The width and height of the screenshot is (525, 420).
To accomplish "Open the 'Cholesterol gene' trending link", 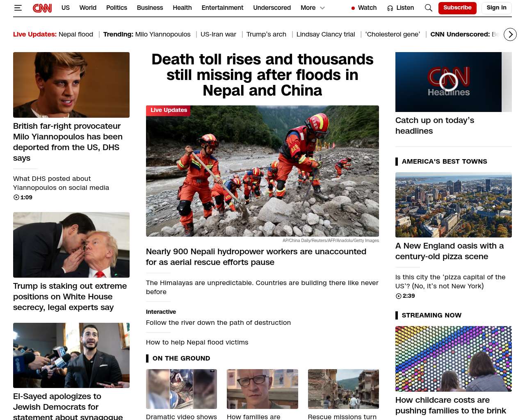I will click(x=393, y=34).
